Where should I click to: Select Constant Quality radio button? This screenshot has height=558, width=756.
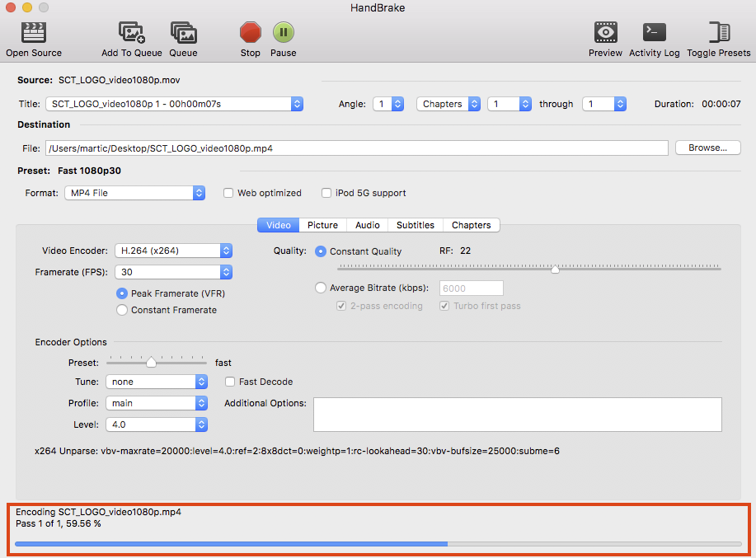coord(320,251)
